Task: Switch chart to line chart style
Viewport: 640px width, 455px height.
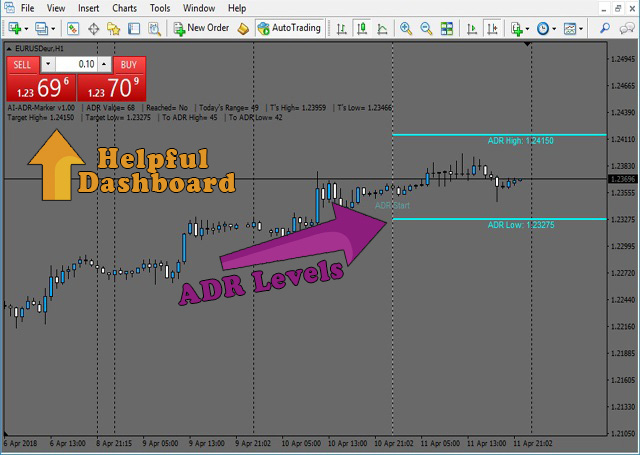Action: (x=383, y=28)
